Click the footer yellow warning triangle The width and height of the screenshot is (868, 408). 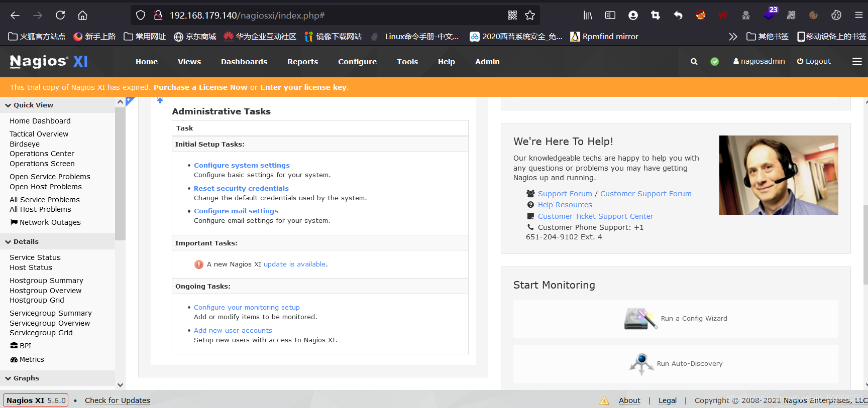[x=604, y=400]
